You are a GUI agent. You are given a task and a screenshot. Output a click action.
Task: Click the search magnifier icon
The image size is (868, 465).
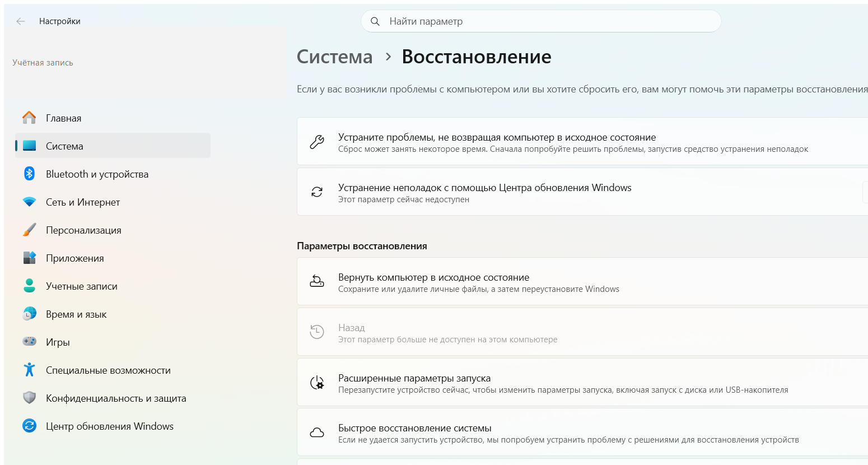click(375, 21)
